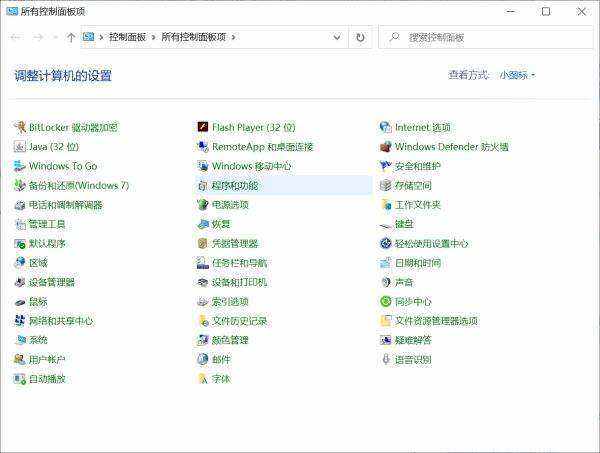Expand the address bar history dropdown
600x453 pixels.
tap(337, 37)
